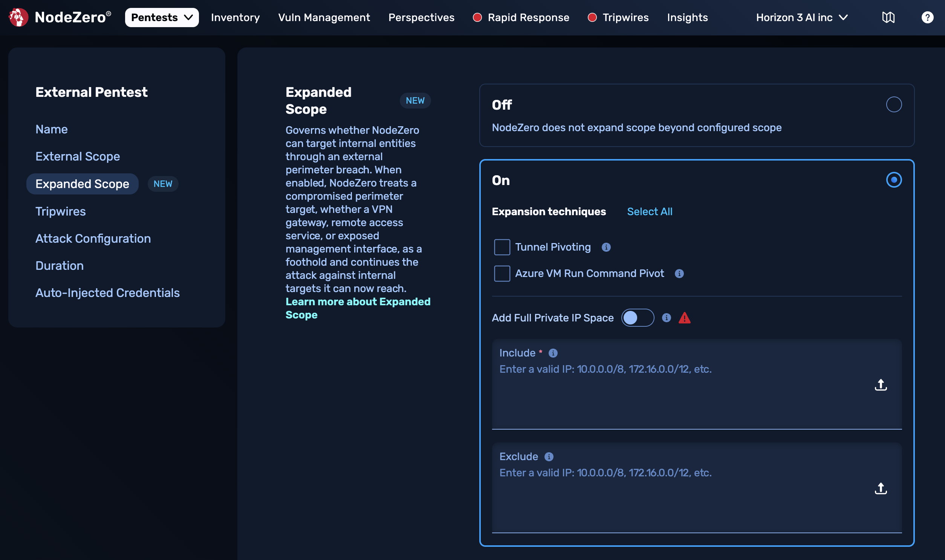Check the Tunnel Pivoting checkbox

[x=502, y=247]
